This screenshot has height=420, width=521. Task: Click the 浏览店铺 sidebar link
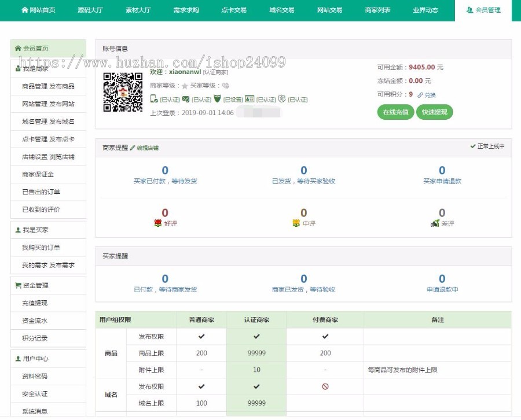(x=62, y=157)
